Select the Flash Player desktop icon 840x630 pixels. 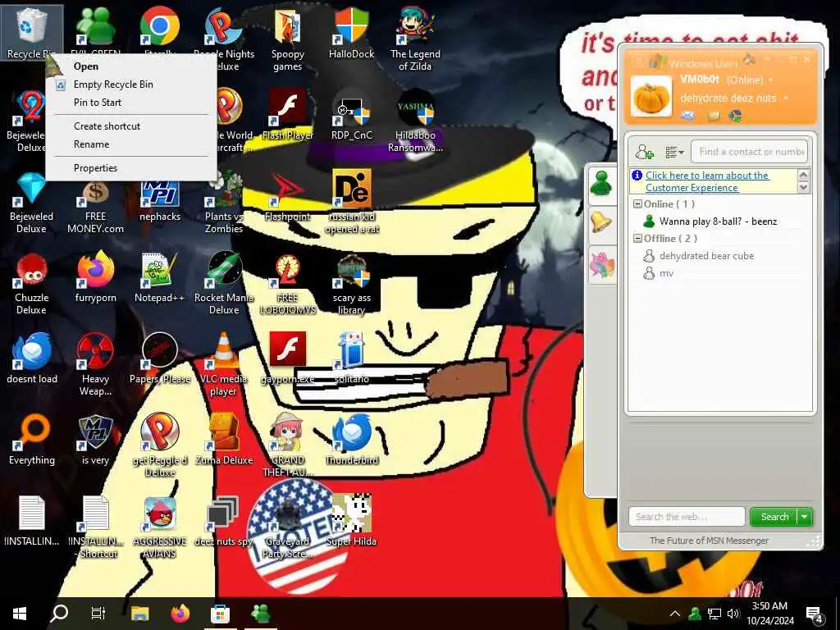tap(288, 115)
